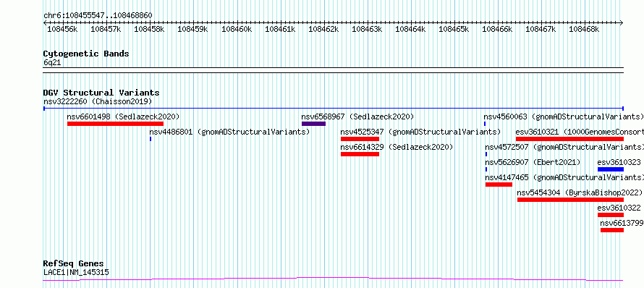Select the purple nsv6568967 variant bar
This screenshot has height=288, width=644.
314,124
